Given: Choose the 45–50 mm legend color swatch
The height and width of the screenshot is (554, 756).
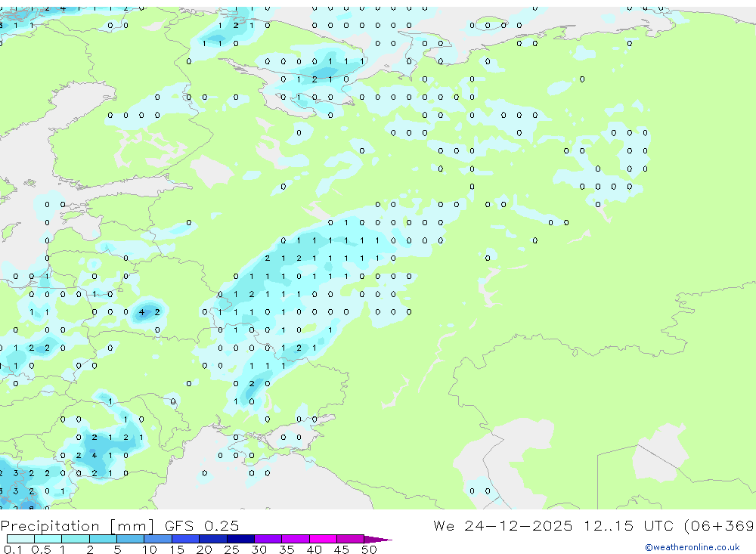Looking at the screenshot, I should [351, 539].
